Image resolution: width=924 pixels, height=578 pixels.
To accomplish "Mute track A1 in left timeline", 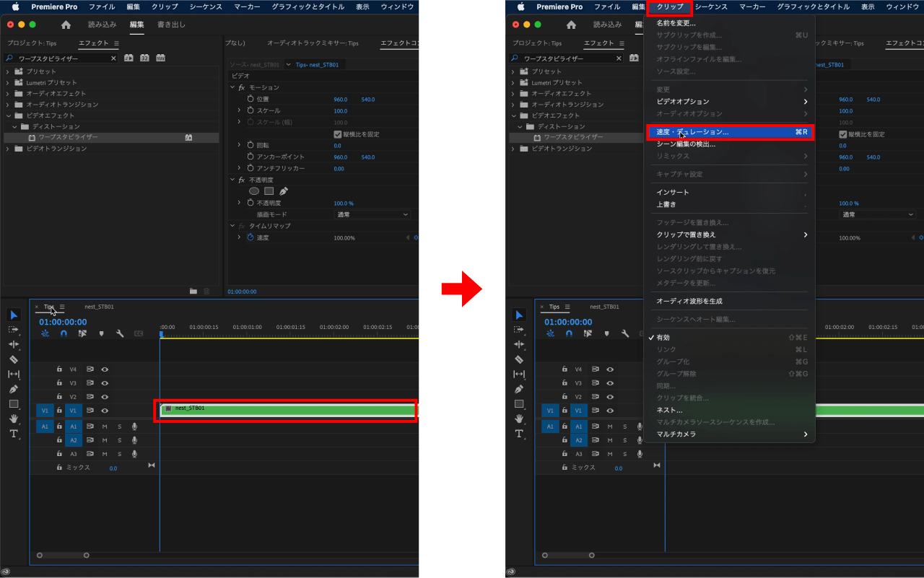I will click(x=105, y=426).
